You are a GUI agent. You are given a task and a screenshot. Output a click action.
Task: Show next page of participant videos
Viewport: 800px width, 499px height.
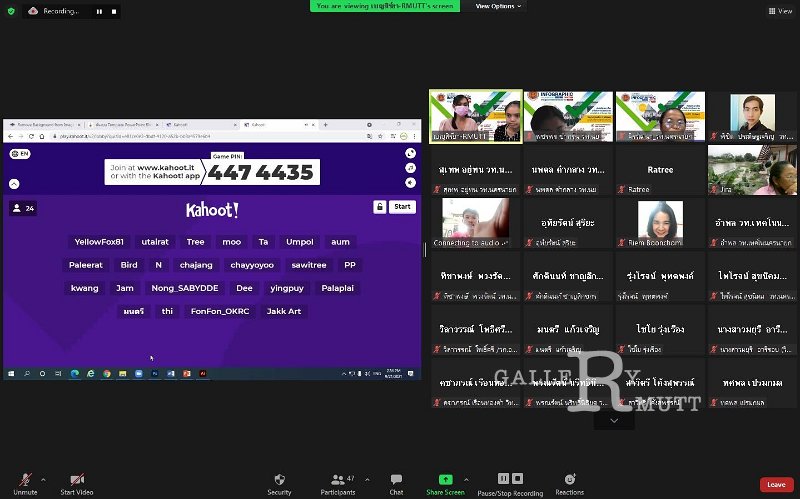(614, 421)
